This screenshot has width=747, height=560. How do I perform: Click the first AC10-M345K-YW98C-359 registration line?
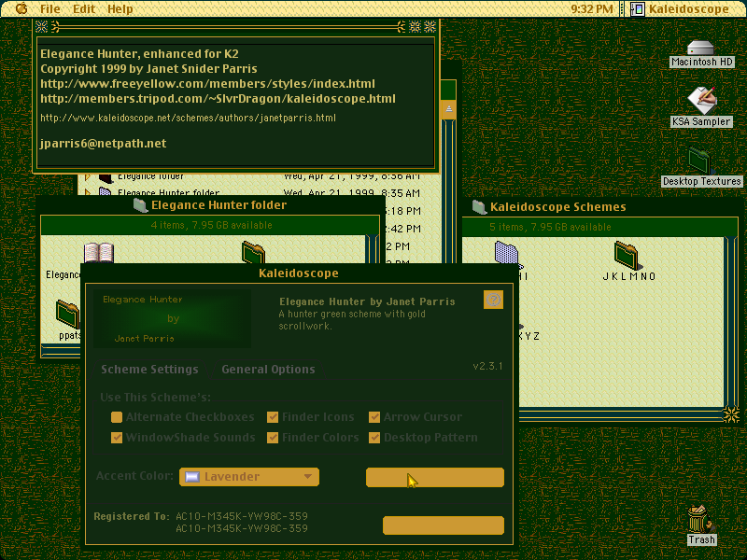click(x=242, y=516)
